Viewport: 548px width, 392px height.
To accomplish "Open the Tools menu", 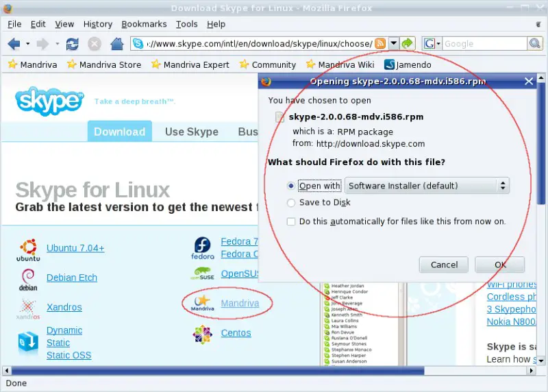I will point(186,24).
